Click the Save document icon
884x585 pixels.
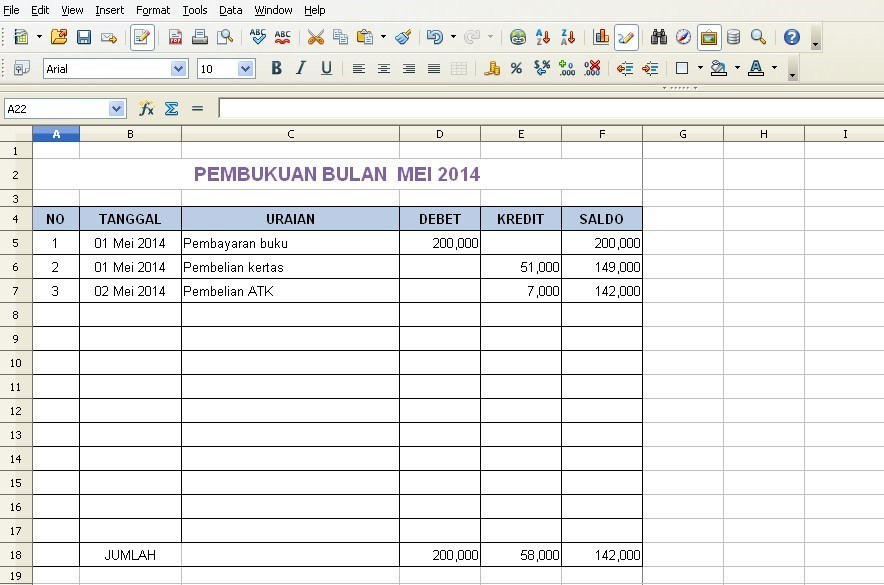[84, 37]
